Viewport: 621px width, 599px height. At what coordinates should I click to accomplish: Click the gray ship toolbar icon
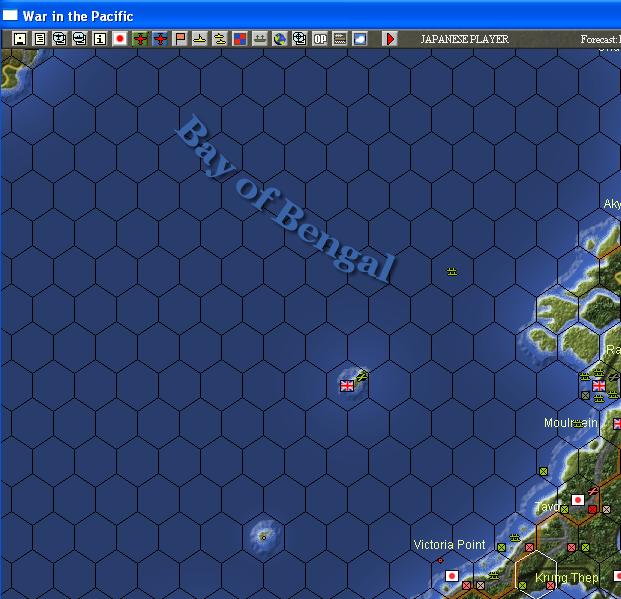[x=260, y=39]
